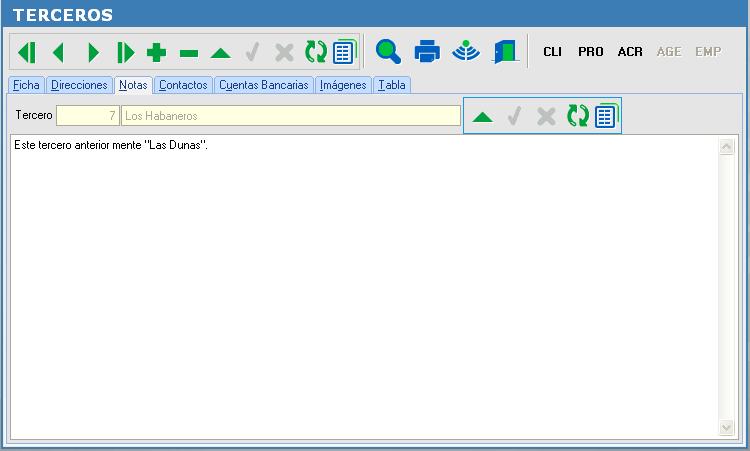Filter by EMP type
The image size is (750, 451).
[708, 52]
